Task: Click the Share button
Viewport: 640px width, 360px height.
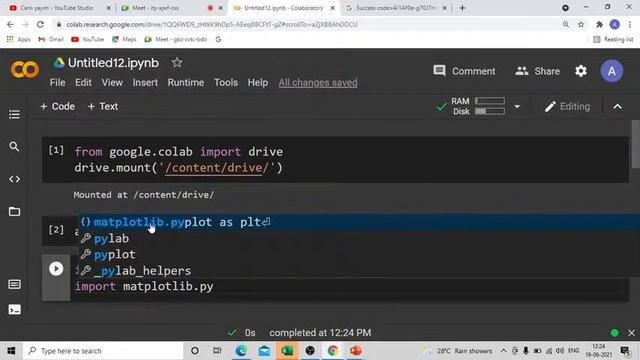Action: coord(537,71)
